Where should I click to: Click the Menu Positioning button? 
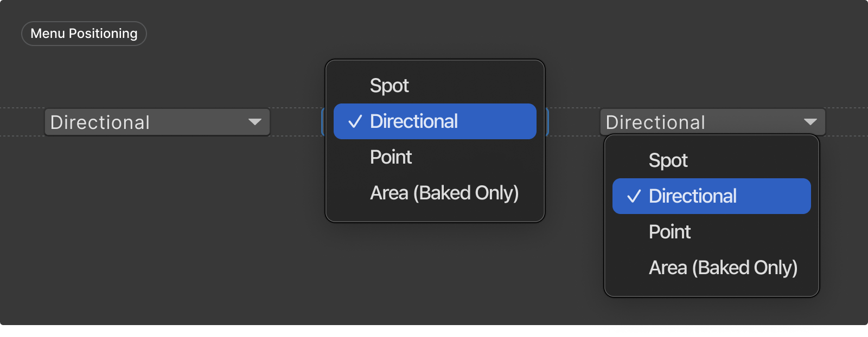(84, 33)
